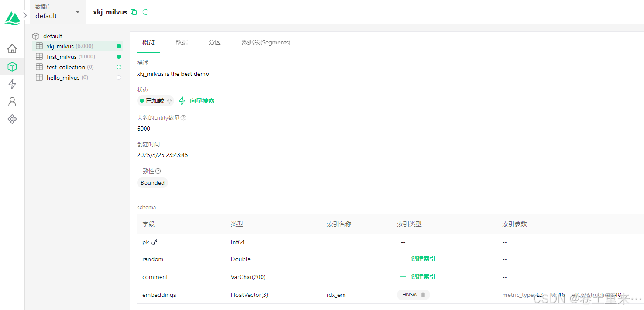This screenshot has width=644, height=310.
Task: Click the HNSW index type chip
Action: (413, 295)
